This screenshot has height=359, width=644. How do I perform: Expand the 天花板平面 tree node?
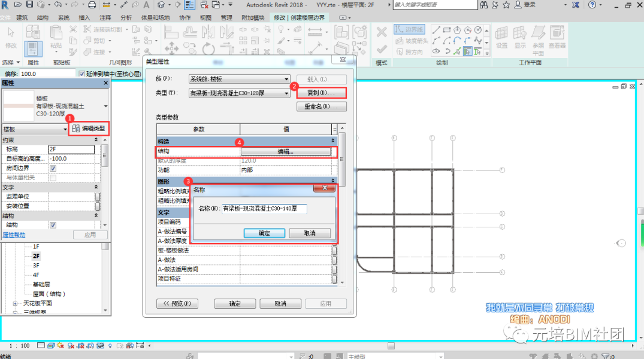(x=15, y=304)
